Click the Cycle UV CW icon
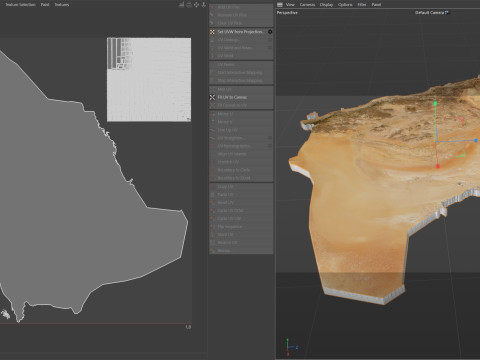The width and height of the screenshot is (480, 360). tap(212, 219)
